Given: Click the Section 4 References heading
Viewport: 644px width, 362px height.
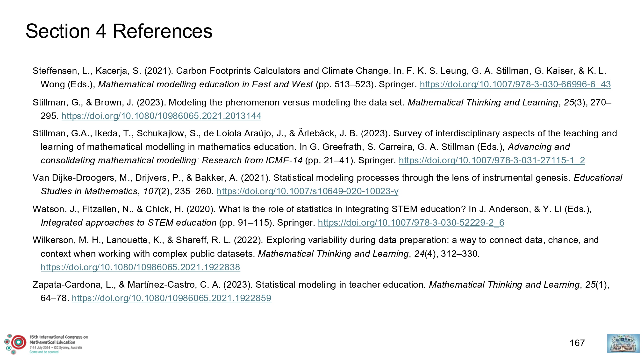Looking at the screenshot, I should click(x=119, y=31).
